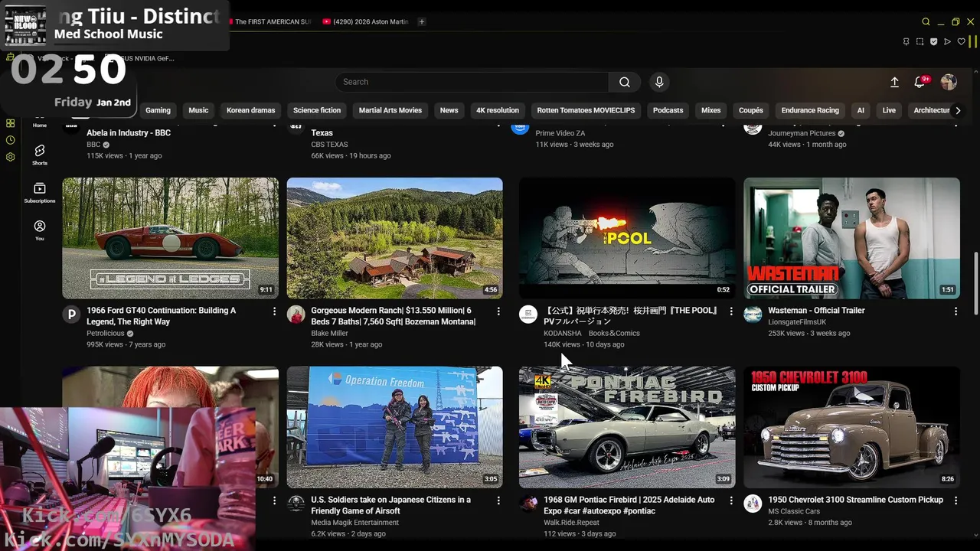Click the browser send arrow icon
Screen dimensions: 980x551
(947, 41)
